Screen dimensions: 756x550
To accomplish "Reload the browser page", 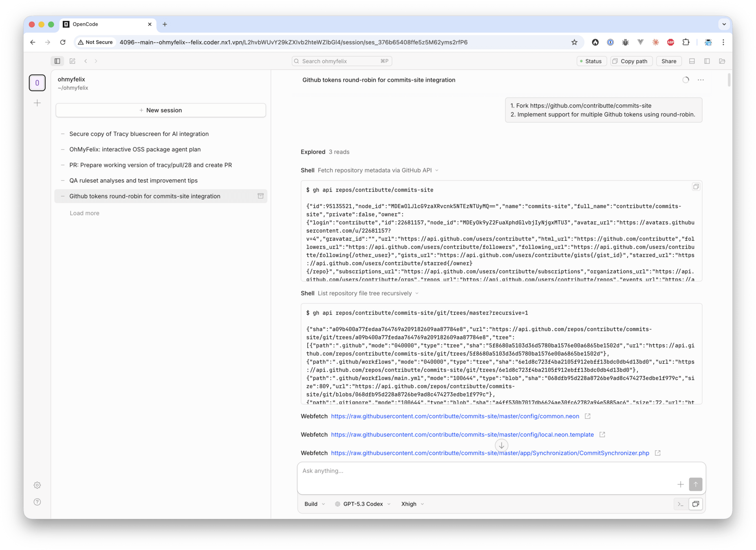I will [x=63, y=42].
